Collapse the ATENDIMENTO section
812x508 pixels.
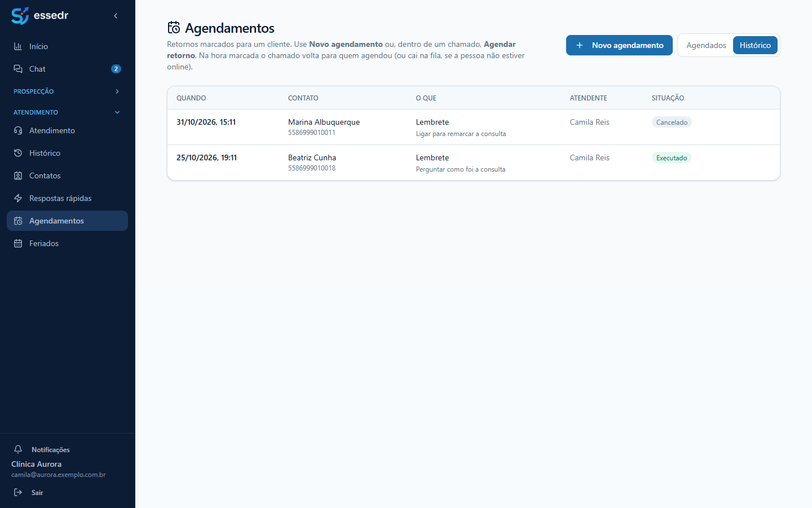(68, 112)
